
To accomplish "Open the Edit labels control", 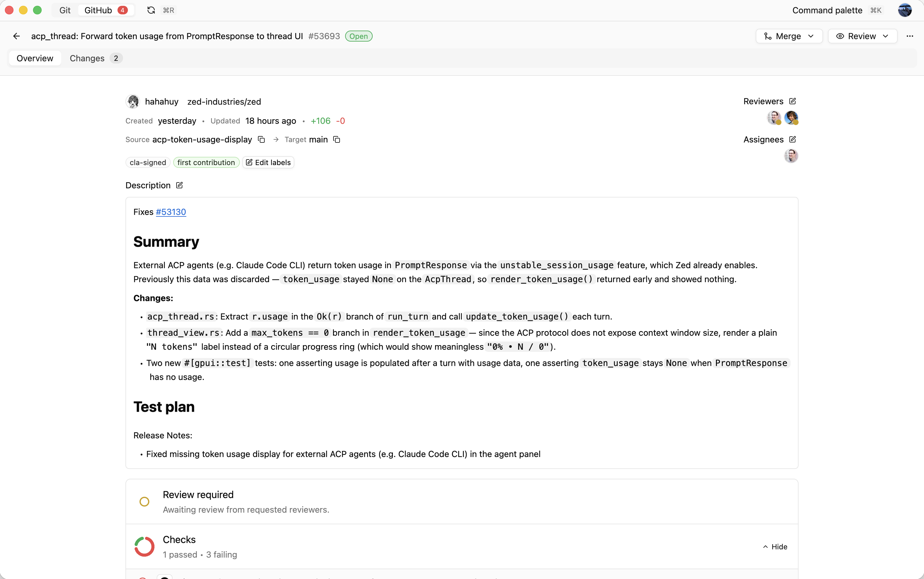I will point(268,162).
